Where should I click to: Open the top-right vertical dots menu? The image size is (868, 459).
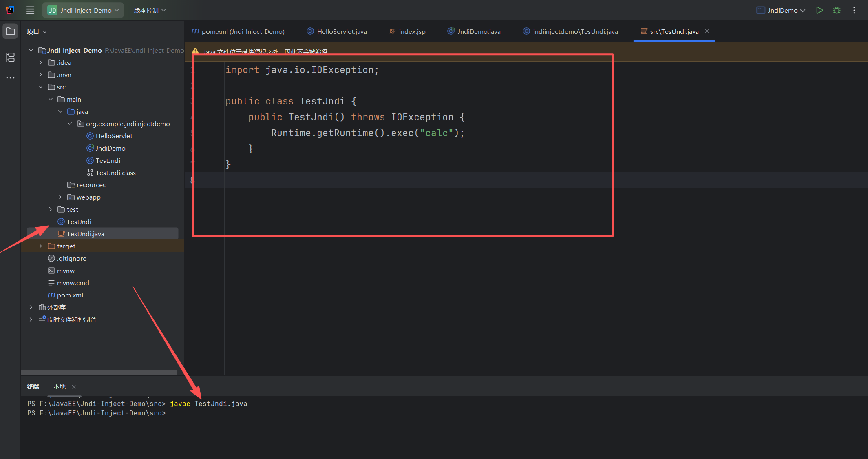(854, 10)
